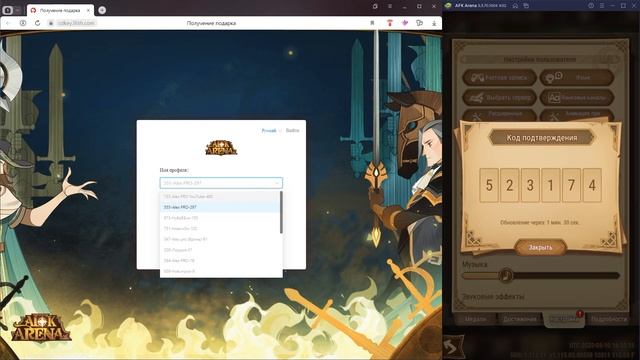Choose the profile option starting with 228
Screen dimensions: 640x360
220,250
